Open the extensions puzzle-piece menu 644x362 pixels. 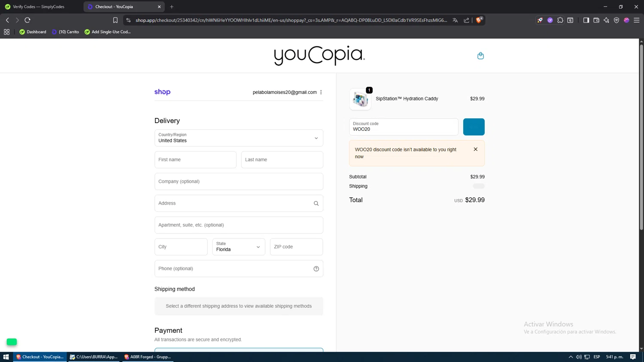tap(560, 20)
